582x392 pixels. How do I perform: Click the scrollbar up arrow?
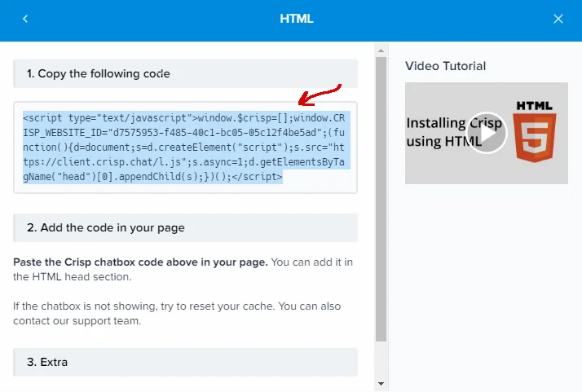pyautogui.click(x=381, y=51)
